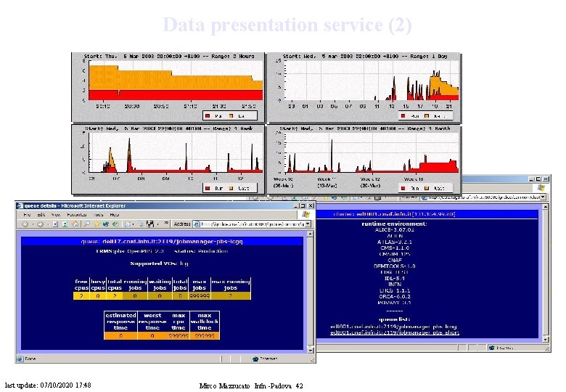Click the ORCA-6.0.2 runtime environment entry
Image resolution: width=566 pixels, height=392 pixels.
tap(394, 296)
